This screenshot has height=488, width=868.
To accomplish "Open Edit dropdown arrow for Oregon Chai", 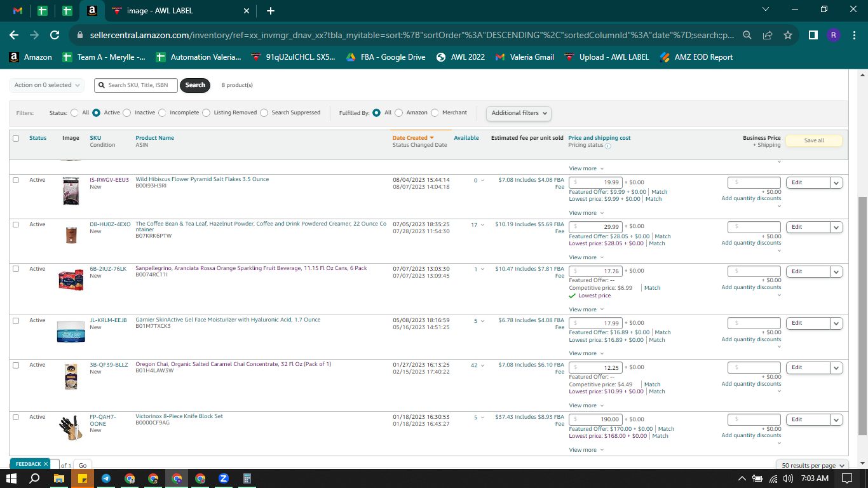I will [x=837, y=368].
